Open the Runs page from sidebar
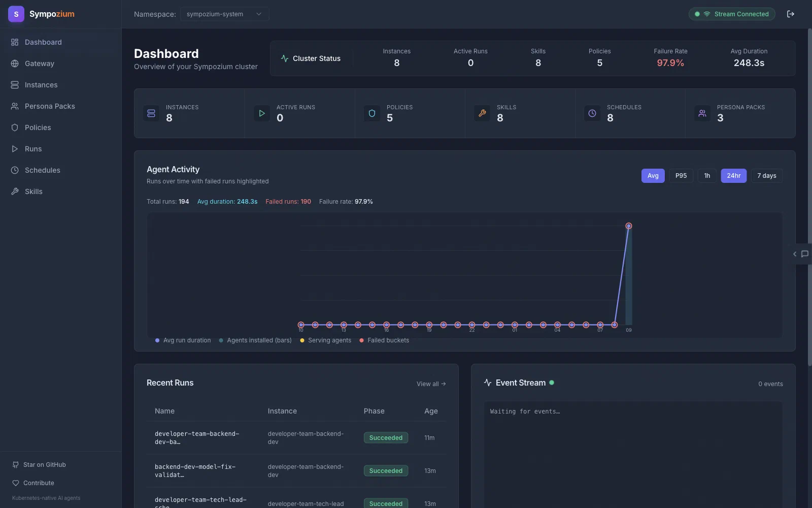The width and height of the screenshot is (812, 508). (61, 149)
